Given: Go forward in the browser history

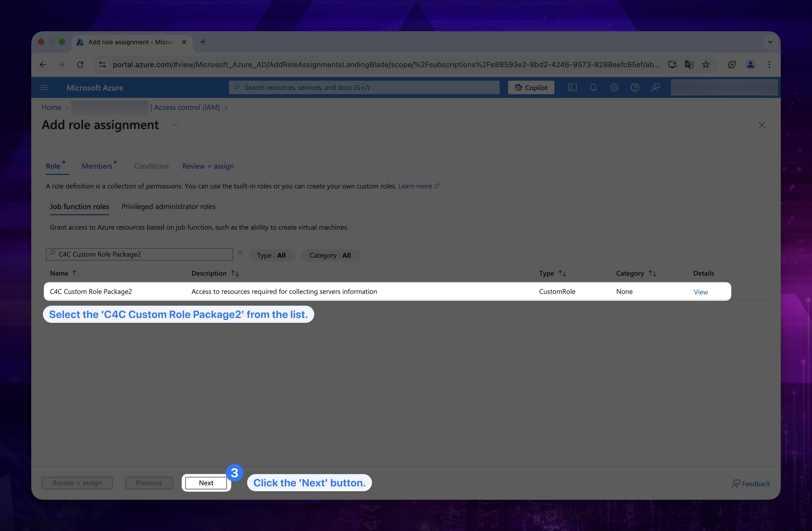Looking at the screenshot, I should (61, 65).
